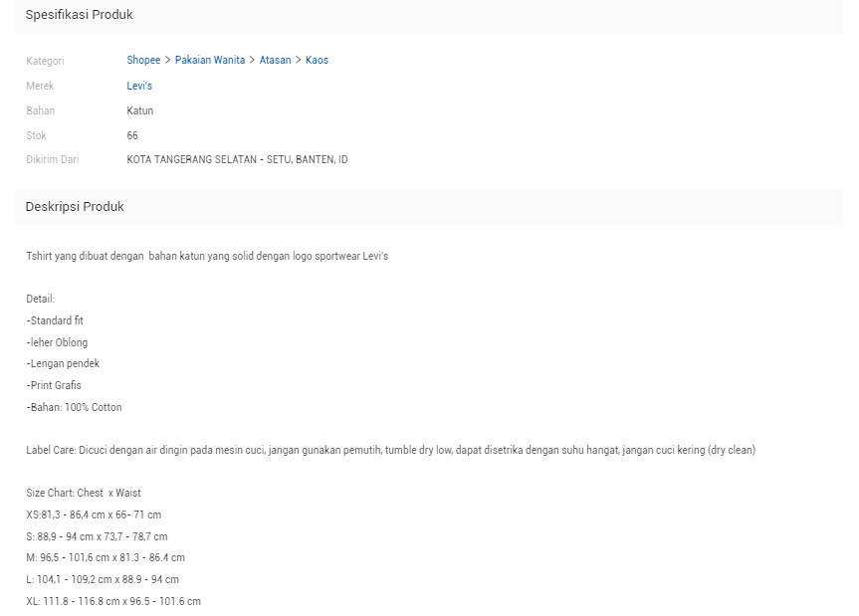Click the stock quantity value 66

[x=132, y=135]
